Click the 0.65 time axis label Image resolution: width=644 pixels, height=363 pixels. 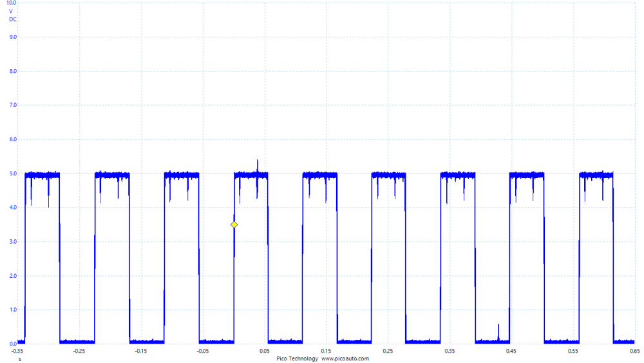coord(634,351)
